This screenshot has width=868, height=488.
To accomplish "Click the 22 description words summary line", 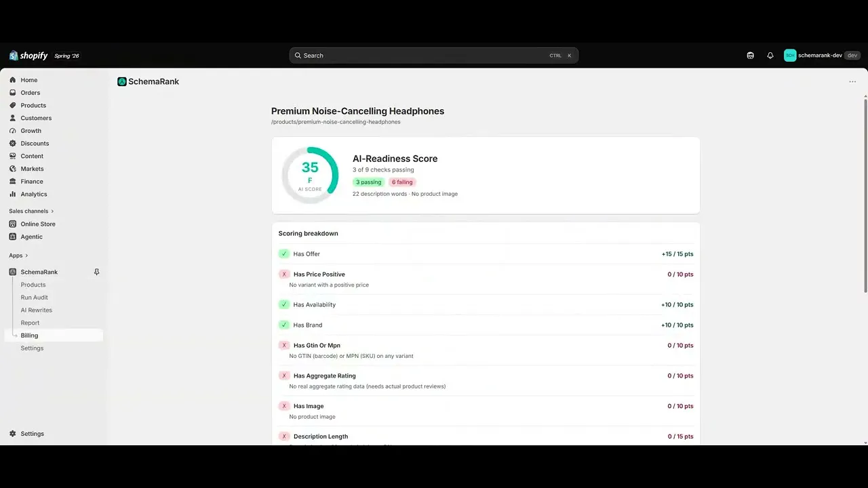I will pos(405,194).
